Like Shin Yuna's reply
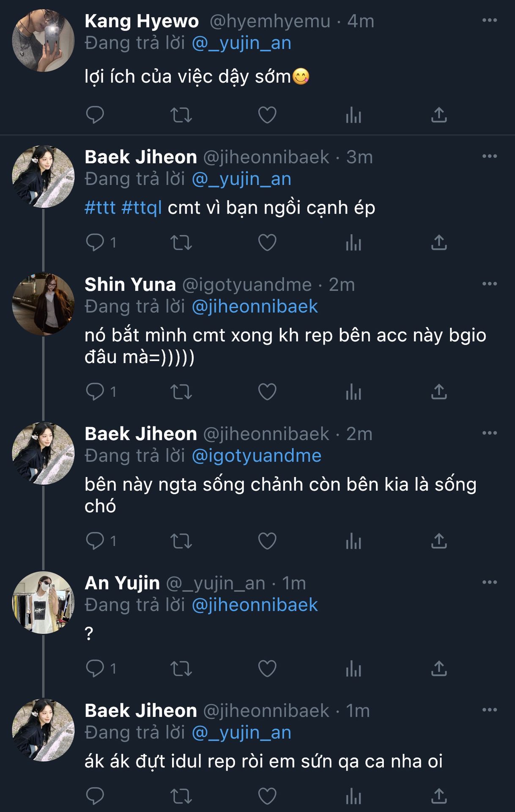Screen dimensions: 515x812 pos(267,392)
